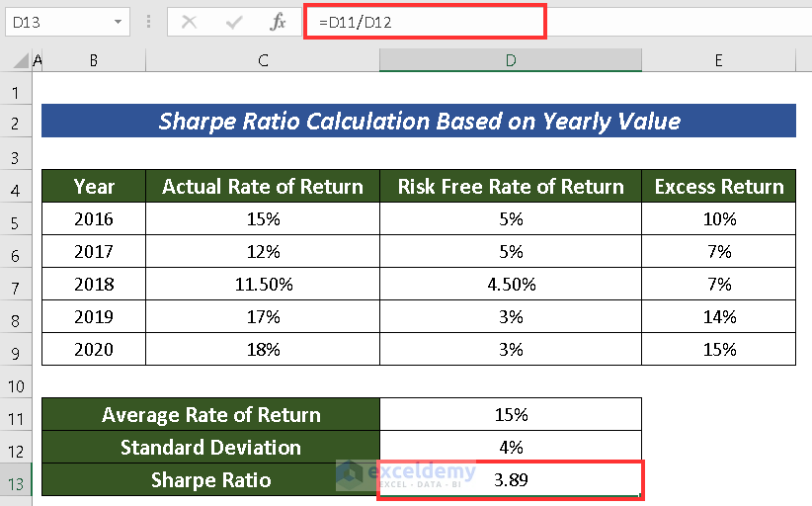The width and height of the screenshot is (812, 506).
Task: Click the Select All corner triangle
Action: (21, 60)
